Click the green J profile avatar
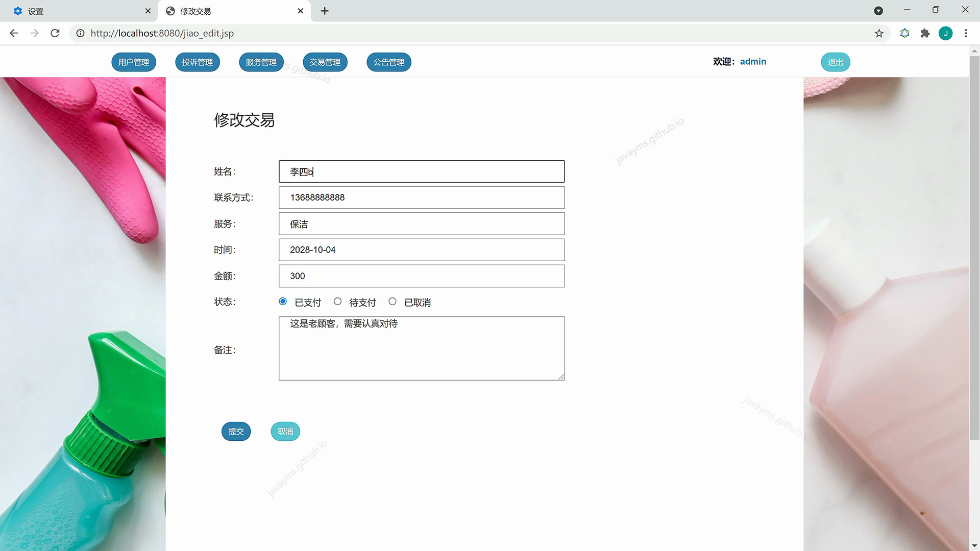980x551 pixels. pos(945,33)
